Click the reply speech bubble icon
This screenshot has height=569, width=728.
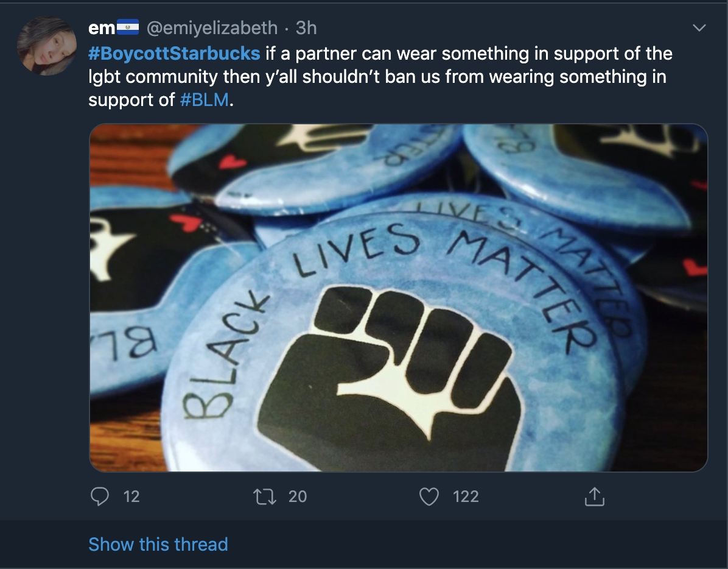pyautogui.click(x=100, y=497)
